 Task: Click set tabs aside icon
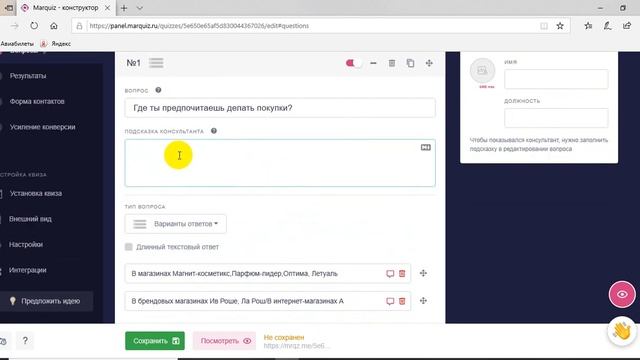click(8, 8)
